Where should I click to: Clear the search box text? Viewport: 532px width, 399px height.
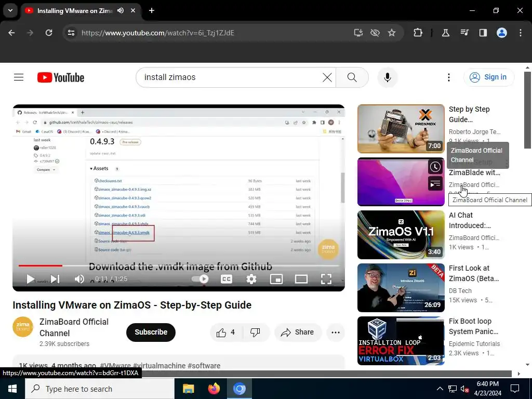327,77
